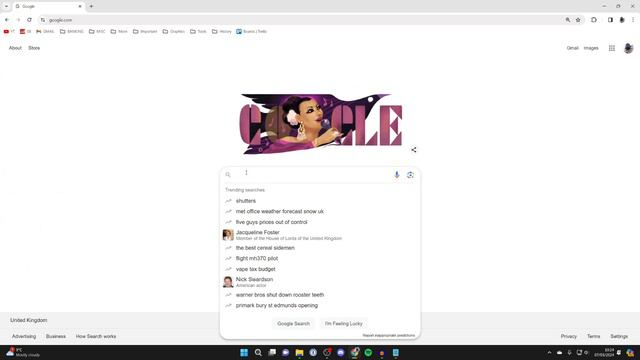The image size is (640, 360).
Task: Click the browser back arrow
Action: (x=7, y=20)
